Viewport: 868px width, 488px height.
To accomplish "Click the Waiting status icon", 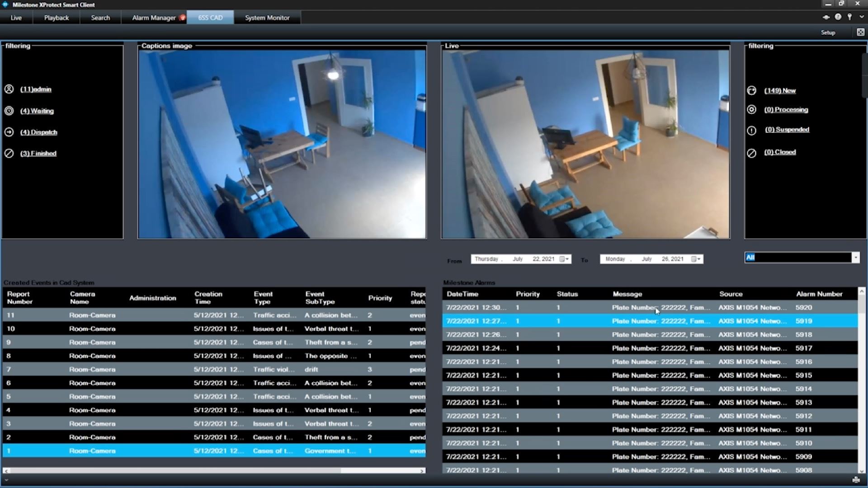I will (x=9, y=111).
